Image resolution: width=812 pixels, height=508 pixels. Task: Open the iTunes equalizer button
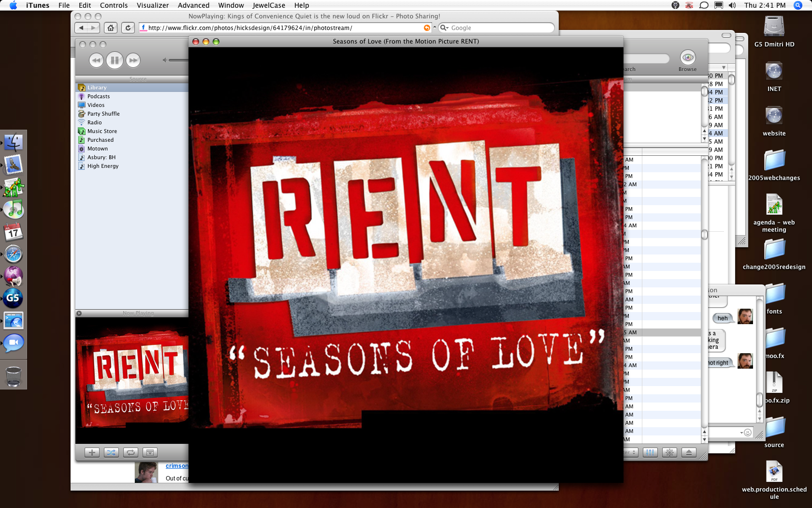650,452
